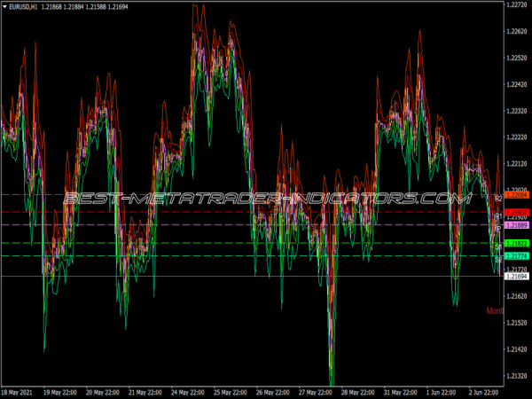Click the red 'Mont' label on chart
The width and height of the screenshot is (532, 399).
(x=495, y=310)
